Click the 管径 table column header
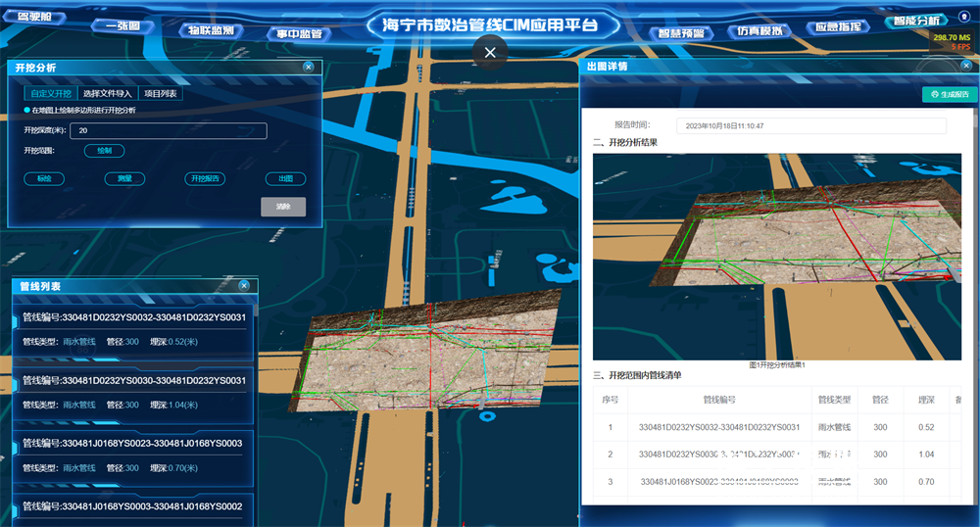 coord(880,400)
